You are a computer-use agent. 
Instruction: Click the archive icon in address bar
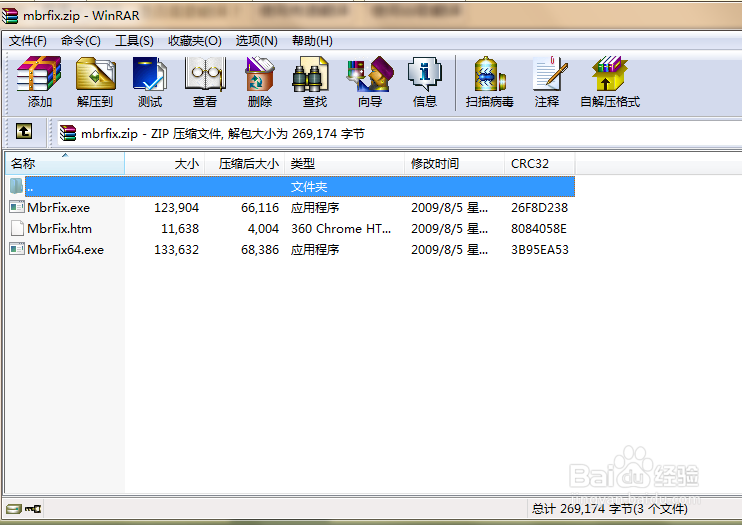click(x=68, y=133)
